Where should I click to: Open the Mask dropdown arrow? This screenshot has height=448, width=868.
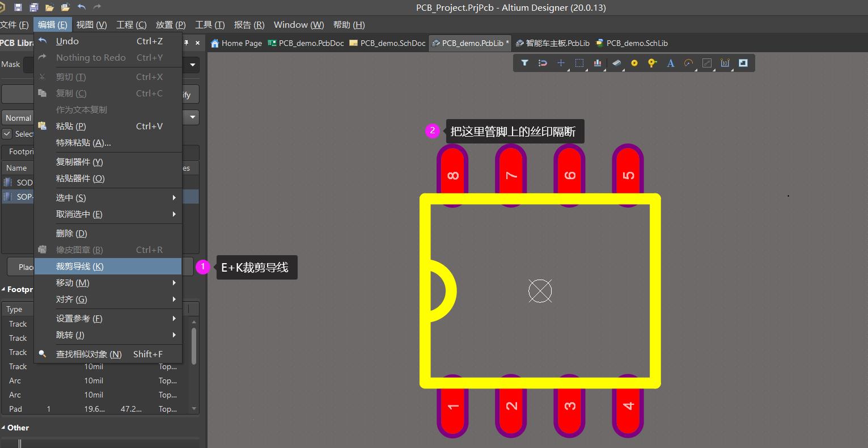[x=193, y=65]
